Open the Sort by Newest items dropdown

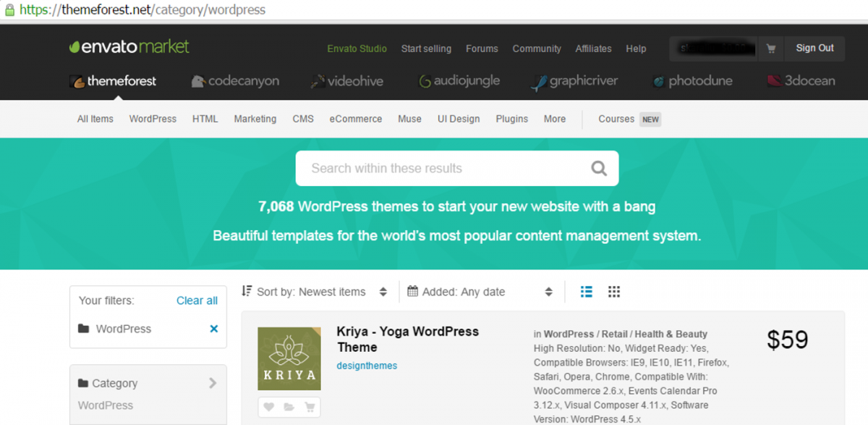point(315,292)
